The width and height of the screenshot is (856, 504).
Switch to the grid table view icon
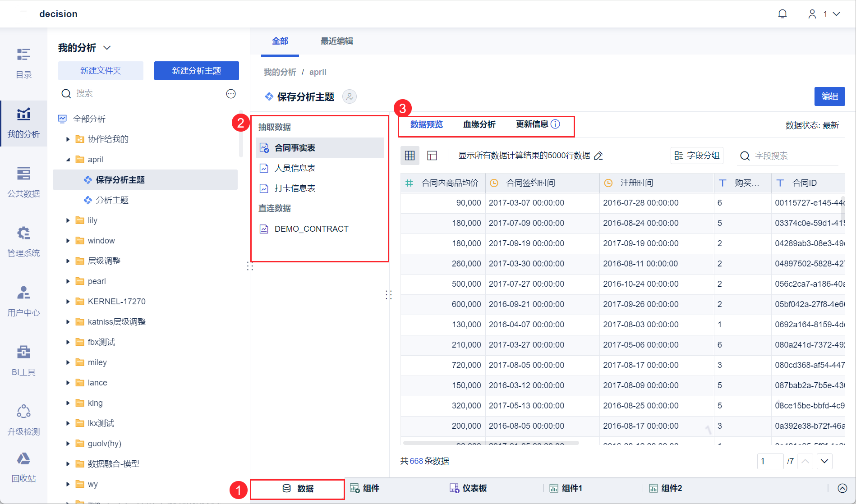tap(410, 156)
